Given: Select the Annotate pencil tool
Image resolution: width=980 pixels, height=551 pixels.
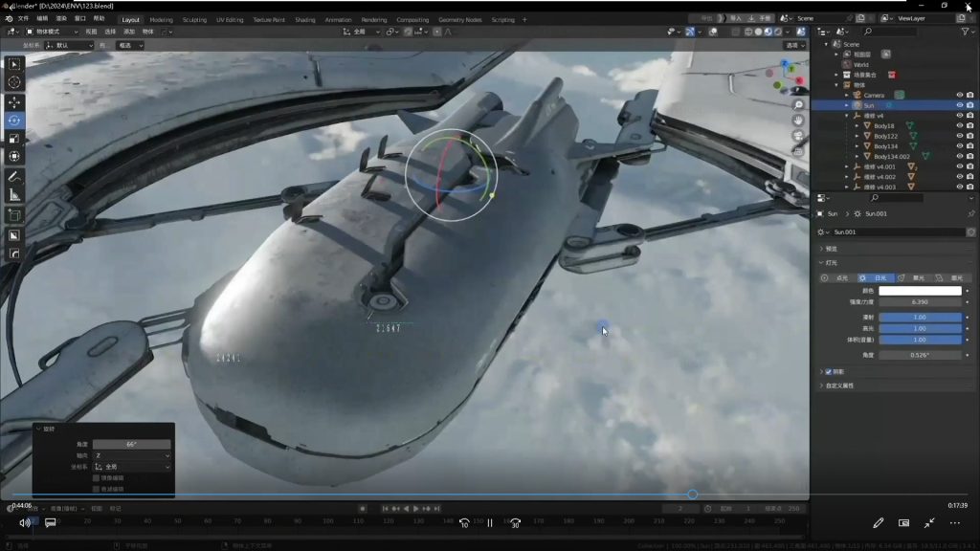Looking at the screenshot, I should tap(14, 177).
